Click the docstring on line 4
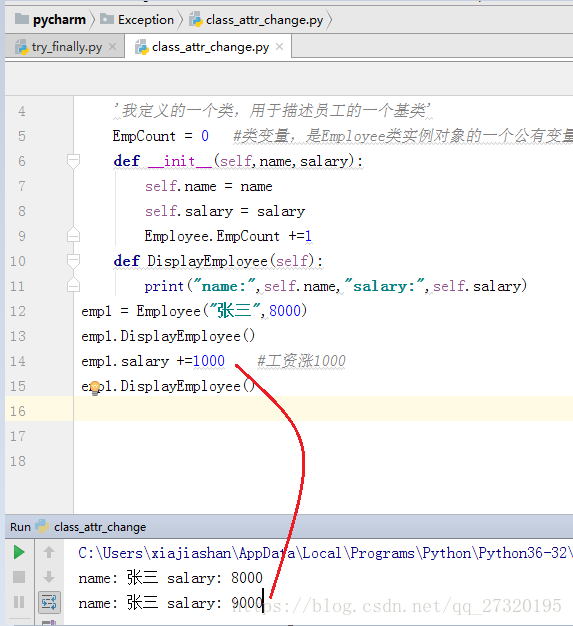Image resolution: width=573 pixels, height=626 pixels. point(272,111)
